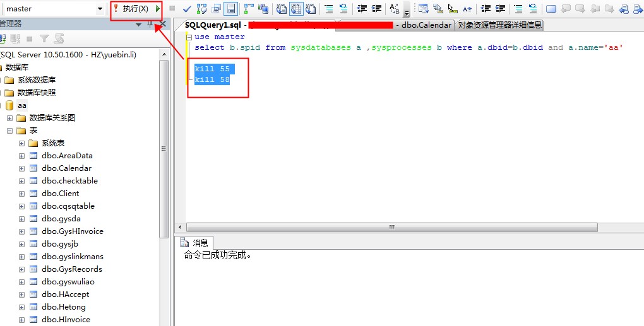Click the Increase Indent toolbar icon

coord(377,9)
